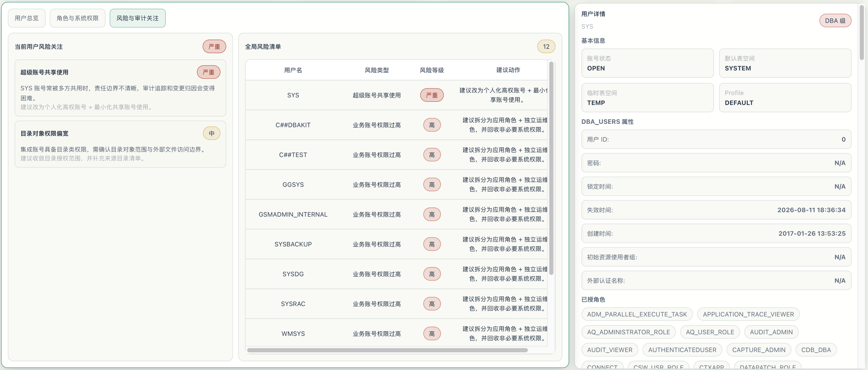Click the APPLICATION_TRACE_VIEWER role chip

(x=748, y=314)
